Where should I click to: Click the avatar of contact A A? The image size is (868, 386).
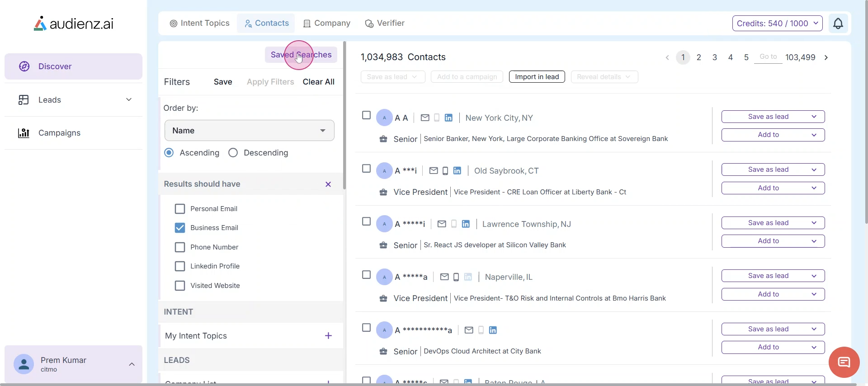click(384, 118)
